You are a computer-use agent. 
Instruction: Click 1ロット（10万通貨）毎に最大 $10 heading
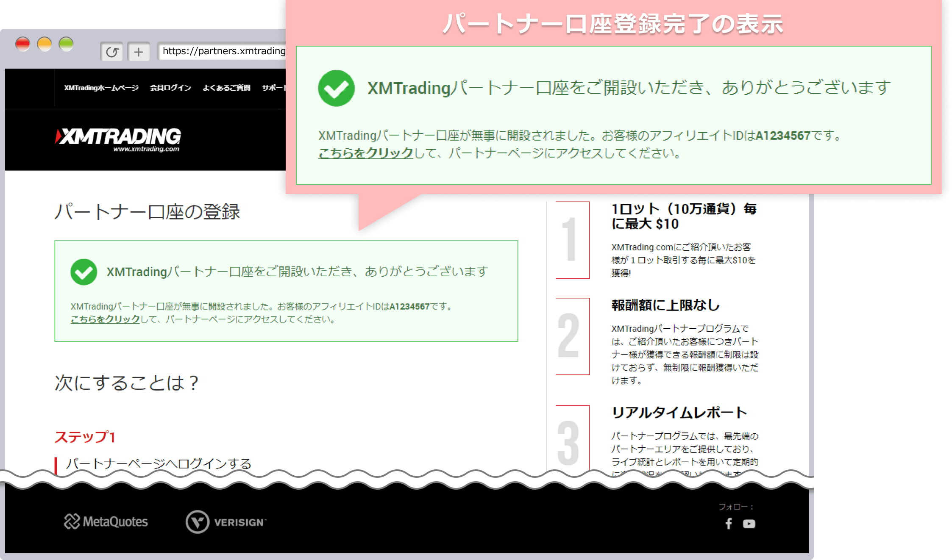coord(684,216)
